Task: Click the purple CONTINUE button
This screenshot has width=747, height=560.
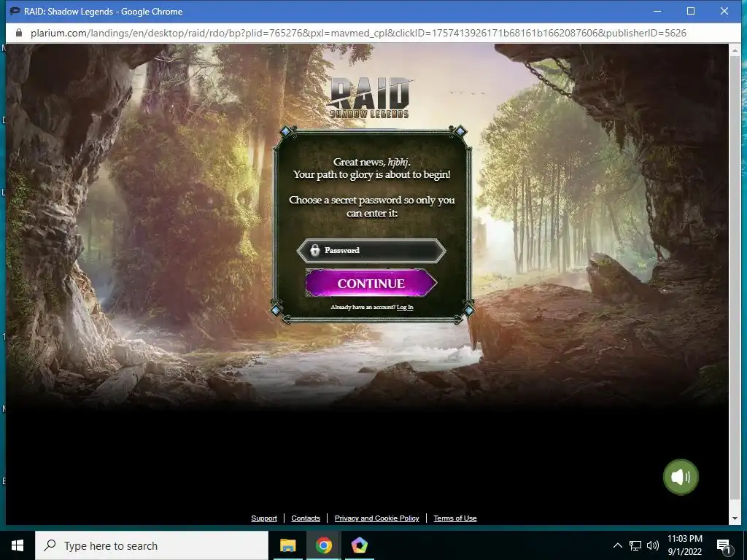Action: pos(371,284)
